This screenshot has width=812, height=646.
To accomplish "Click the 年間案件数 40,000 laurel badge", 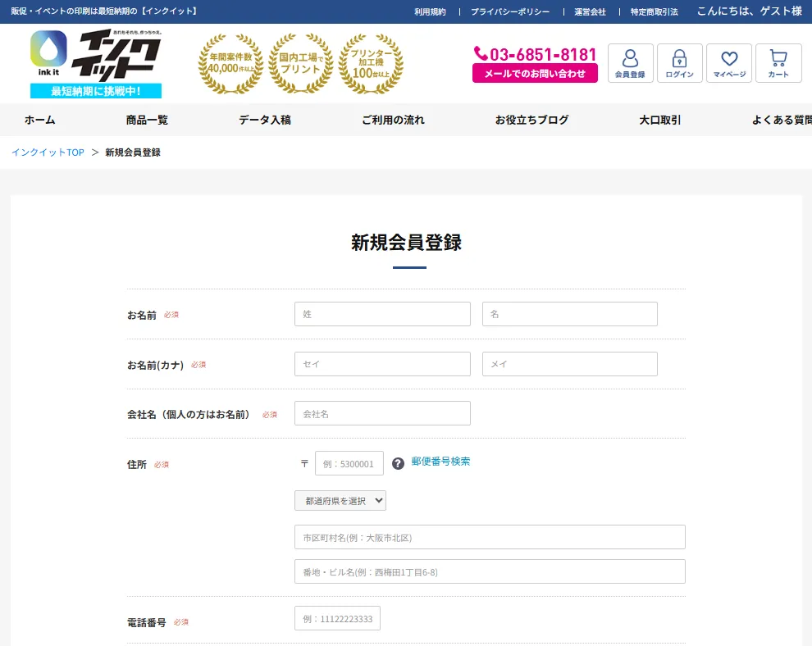I will click(x=231, y=64).
